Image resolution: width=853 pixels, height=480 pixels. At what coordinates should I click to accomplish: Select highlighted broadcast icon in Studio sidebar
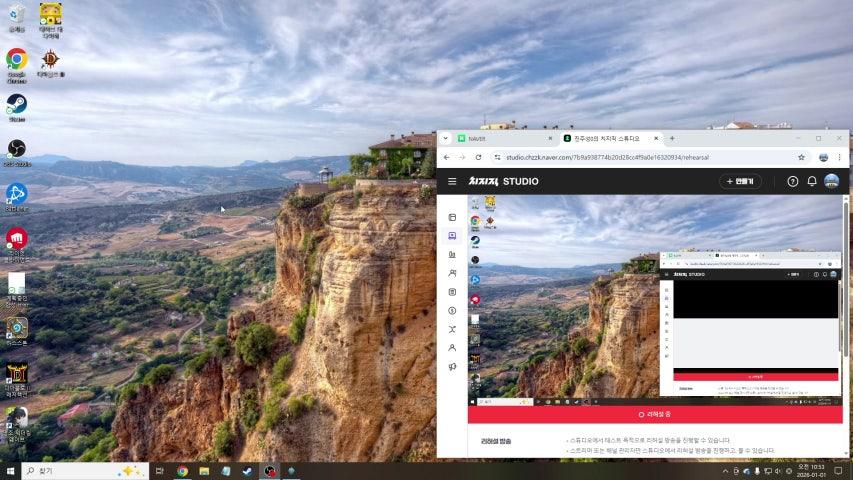pos(452,236)
